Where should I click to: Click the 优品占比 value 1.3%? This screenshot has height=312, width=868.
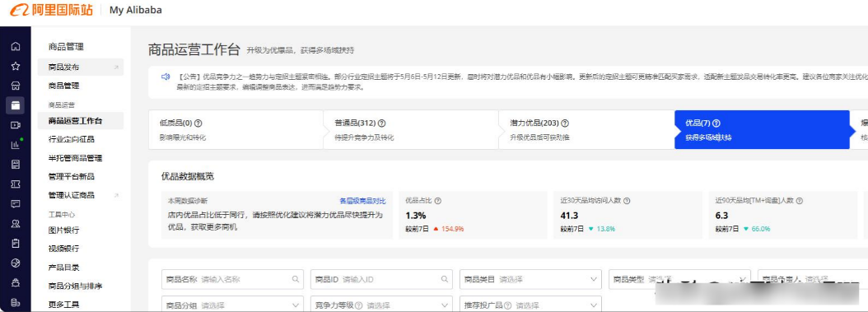click(x=416, y=215)
